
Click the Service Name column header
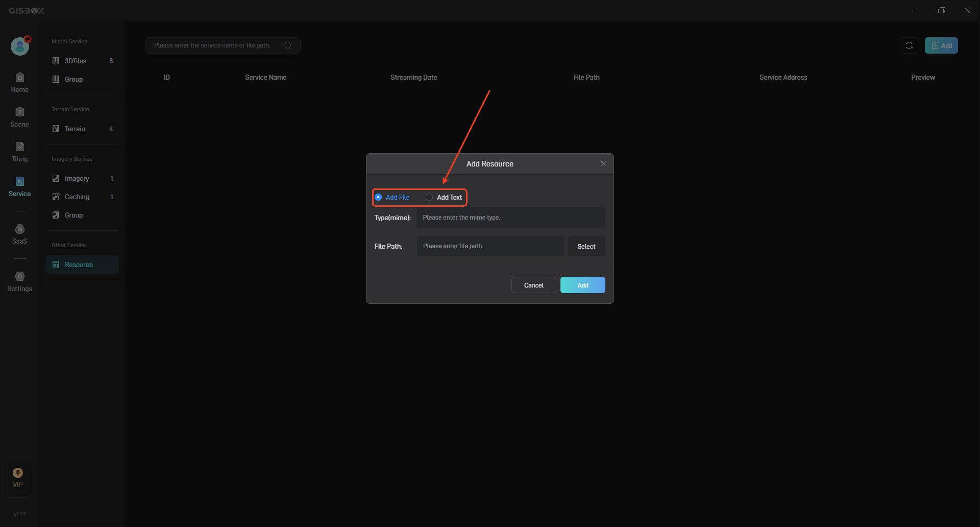point(265,77)
